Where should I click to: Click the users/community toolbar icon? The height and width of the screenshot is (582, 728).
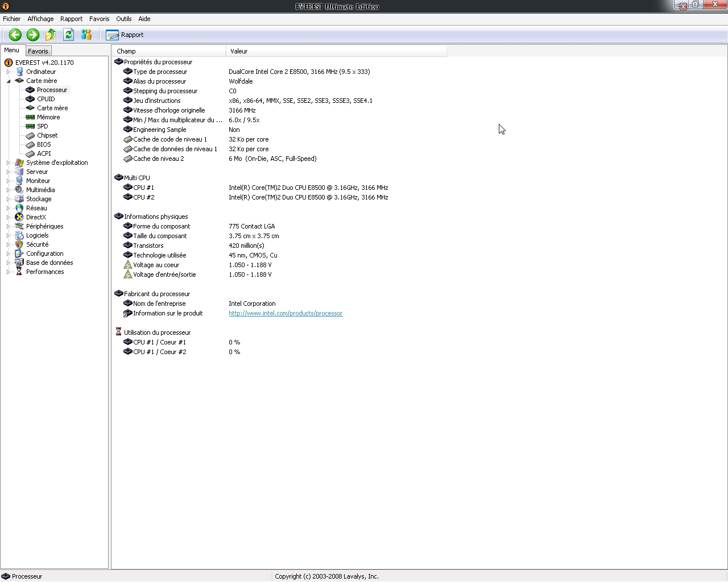point(86,35)
